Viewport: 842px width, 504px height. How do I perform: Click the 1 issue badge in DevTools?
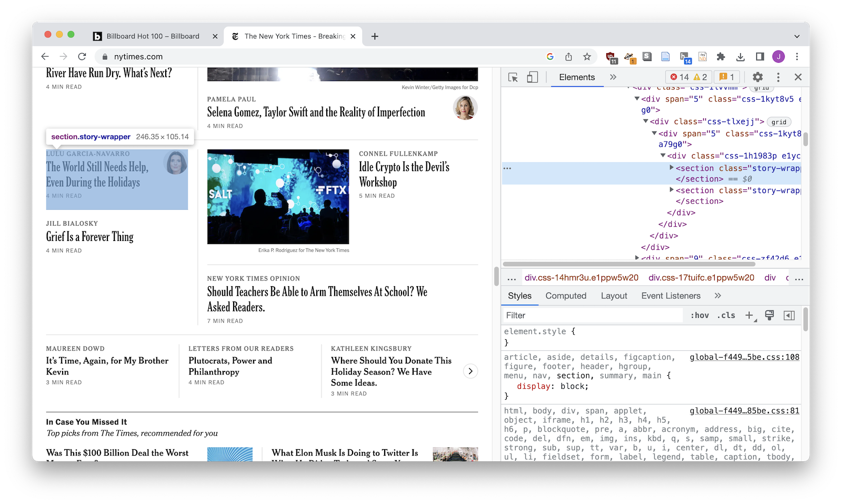(x=727, y=77)
